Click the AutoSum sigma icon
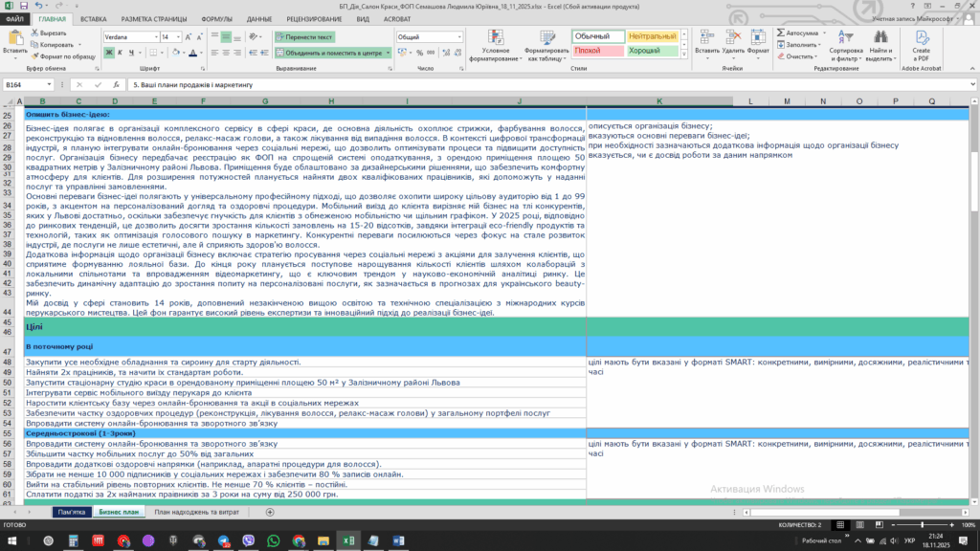Image resolution: width=980 pixels, height=551 pixels. coord(780,33)
